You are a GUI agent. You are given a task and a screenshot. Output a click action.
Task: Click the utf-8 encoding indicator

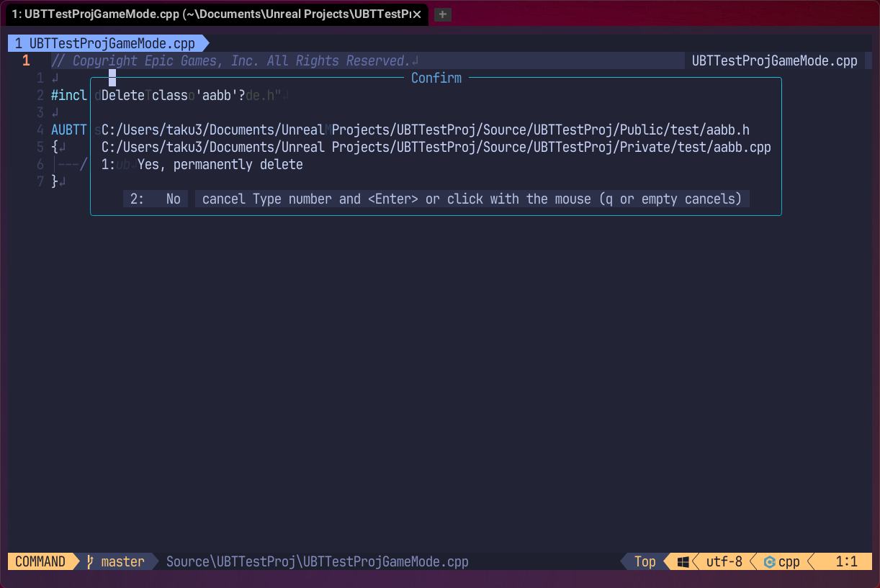722,561
